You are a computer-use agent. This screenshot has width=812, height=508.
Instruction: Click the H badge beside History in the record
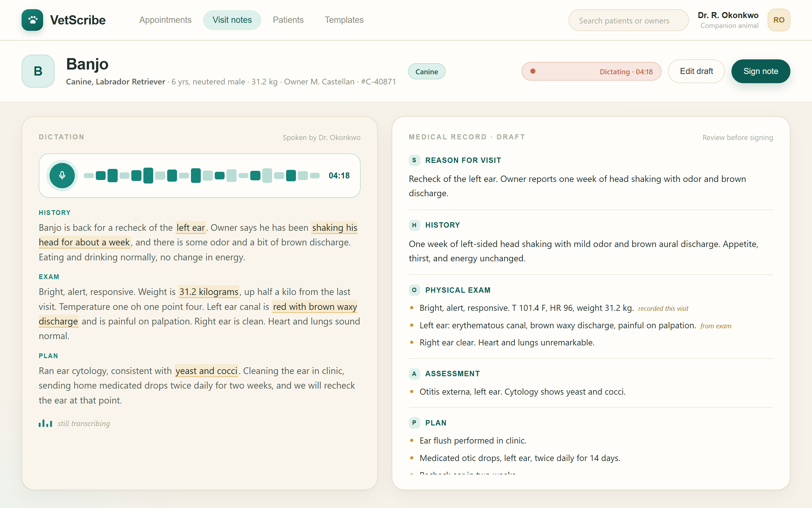(x=414, y=225)
